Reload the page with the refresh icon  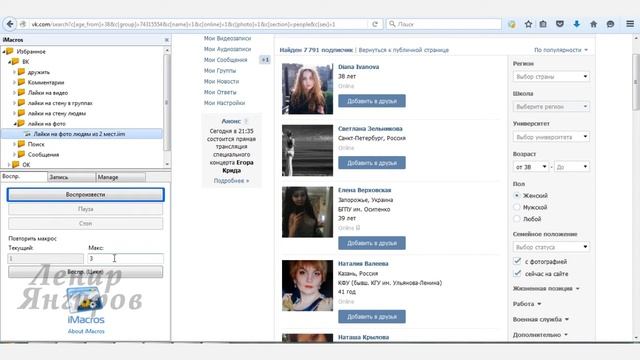375,24
